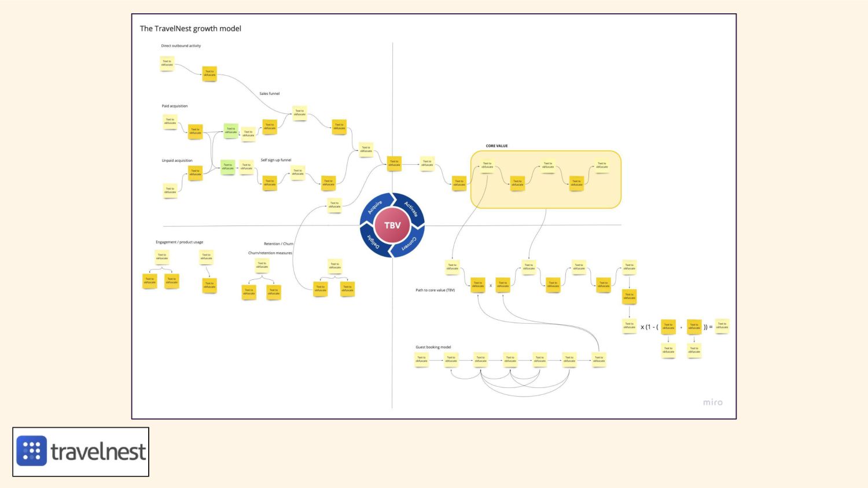Viewport: 868px width, 488px height.
Task: Select the 'Path to core value (TBV)' label
Action: click(435, 290)
